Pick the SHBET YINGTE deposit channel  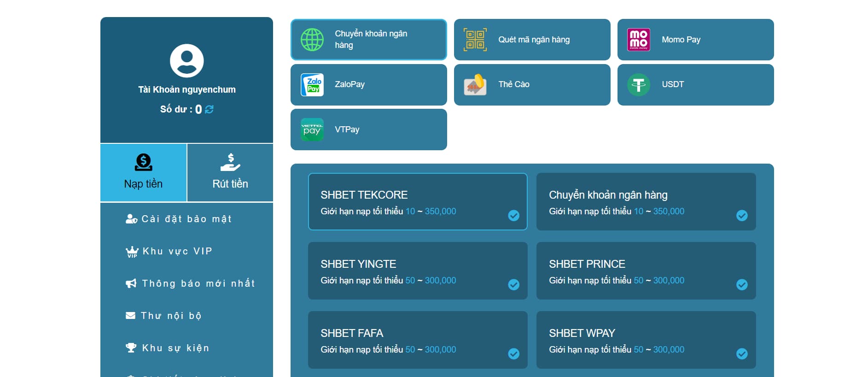[418, 271]
